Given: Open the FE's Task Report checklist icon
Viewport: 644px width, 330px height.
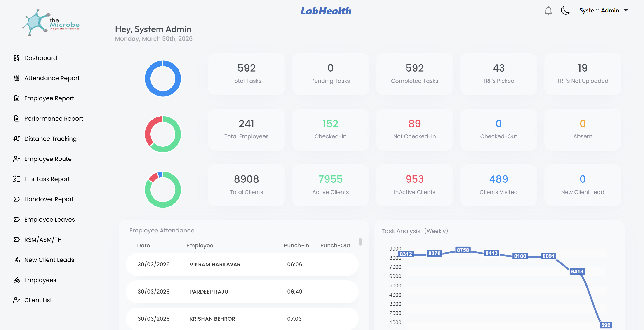Looking at the screenshot, I should (x=16, y=179).
